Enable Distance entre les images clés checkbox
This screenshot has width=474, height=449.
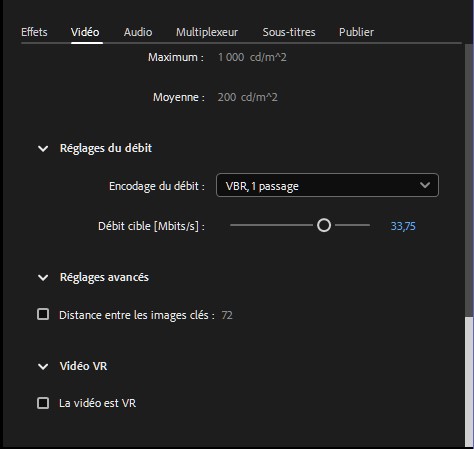click(43, 314)
